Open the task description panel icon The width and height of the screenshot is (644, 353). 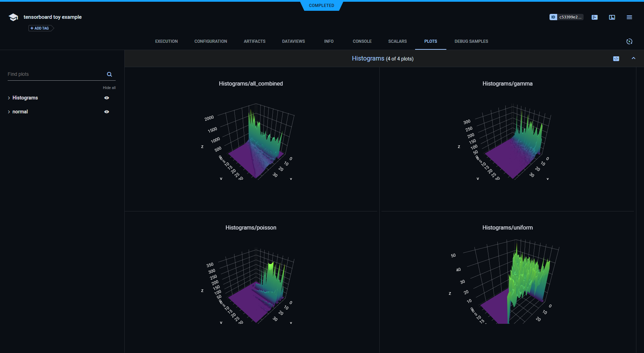tap(595, 17)
